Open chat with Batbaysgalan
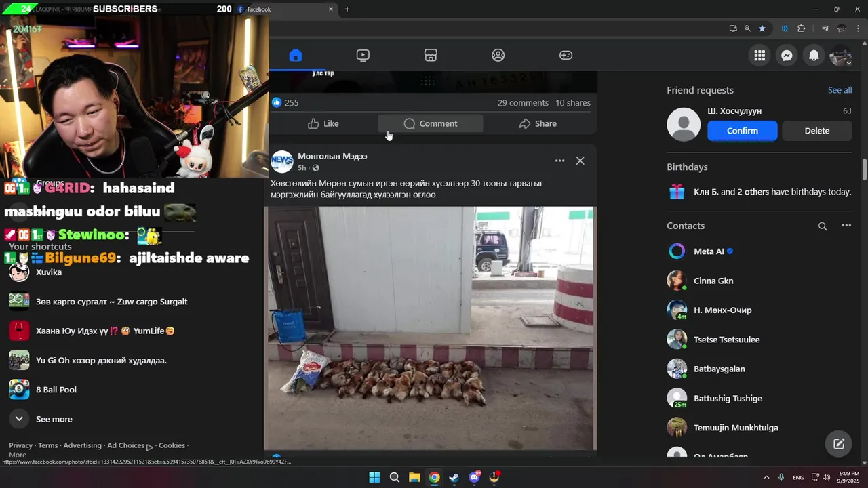This screenshot has width=868, height=488. pos(759,369)
